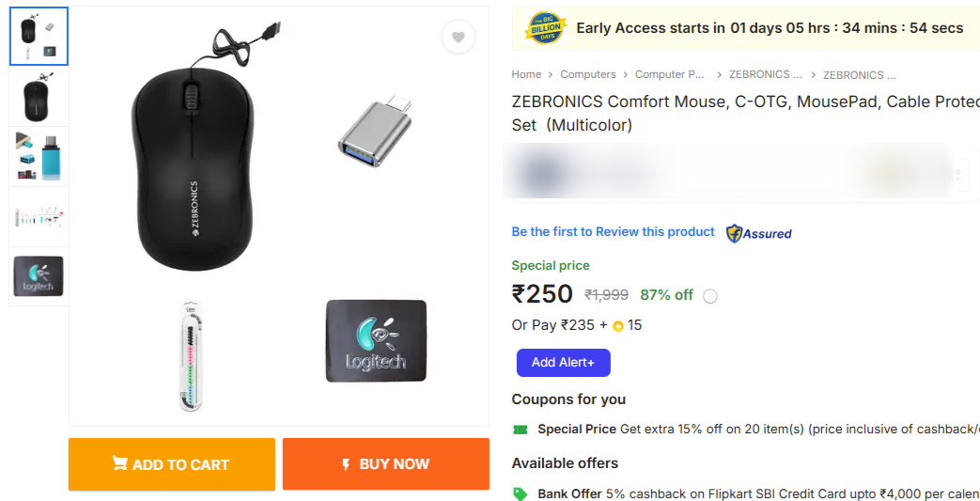980x501 pixels.
Task: Select the Logitech mousepad thumbnail
Action: click(x=39, y=276)
